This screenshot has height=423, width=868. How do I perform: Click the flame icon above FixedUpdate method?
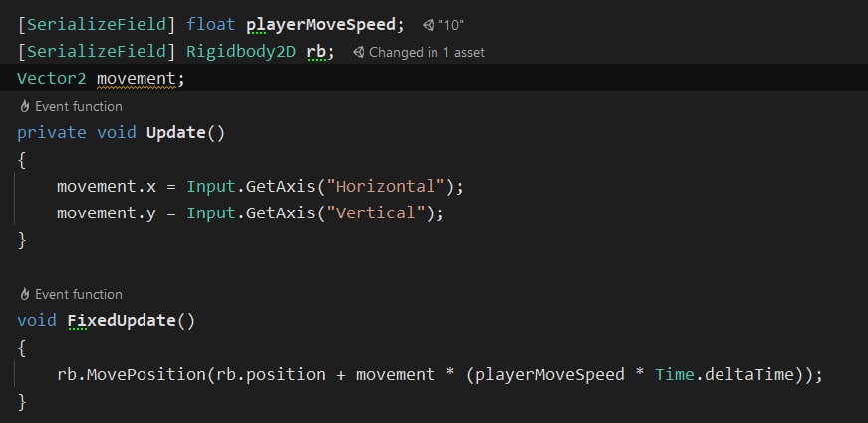tap(24, 294)
